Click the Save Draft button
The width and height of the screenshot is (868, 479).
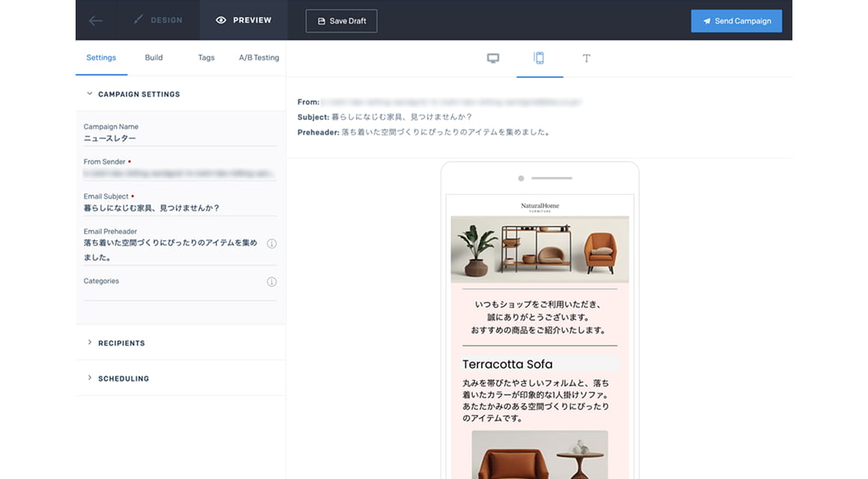[341, 21]
